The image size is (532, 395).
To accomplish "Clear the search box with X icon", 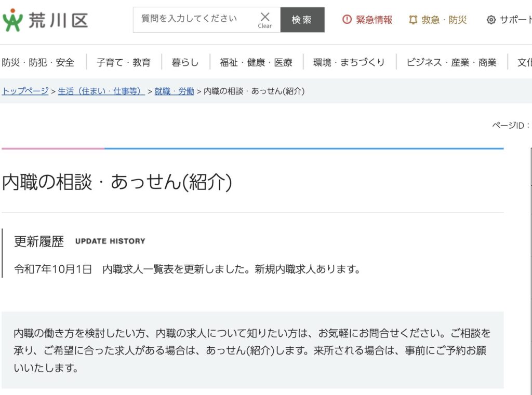I will tap(265, 20).
